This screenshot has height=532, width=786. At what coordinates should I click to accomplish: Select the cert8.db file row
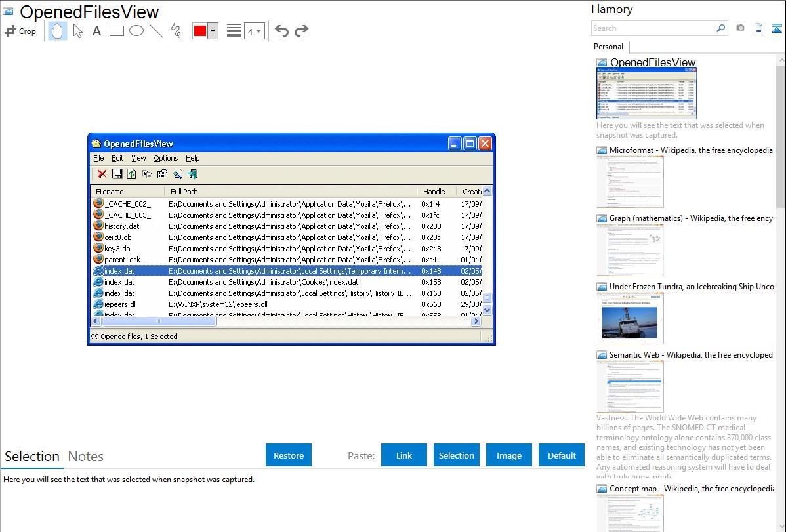click(x=287, y=237)
